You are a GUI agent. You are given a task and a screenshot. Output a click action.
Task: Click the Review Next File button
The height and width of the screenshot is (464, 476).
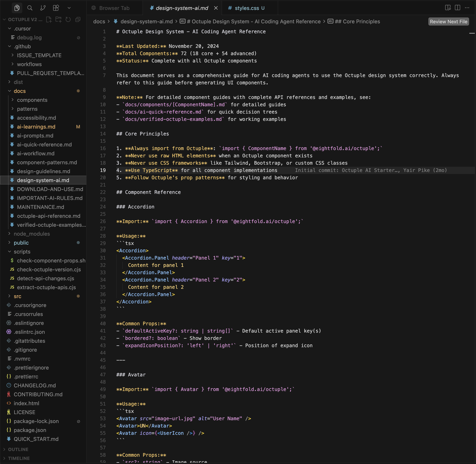[448, 21]
